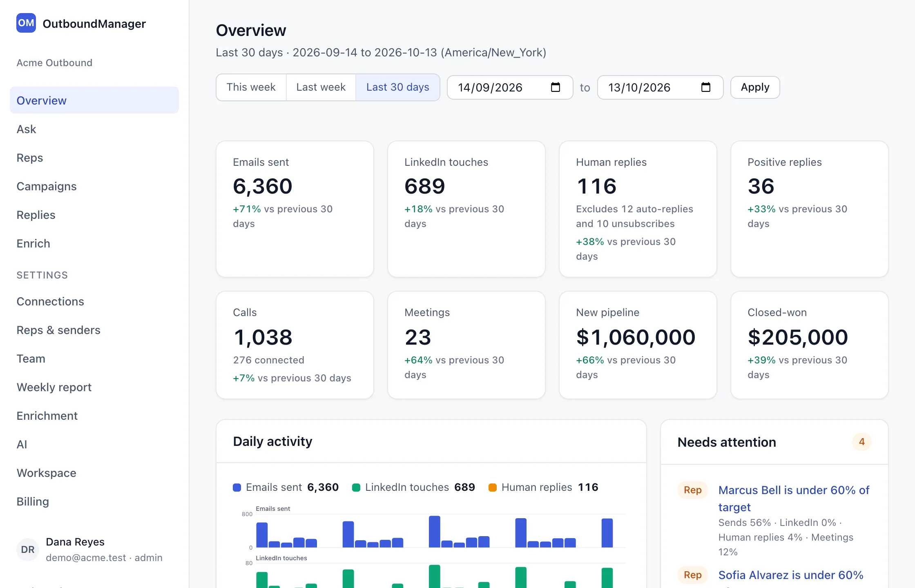Open Team settings
This screenshot has height=588, width=915.
tap(94, 359)
